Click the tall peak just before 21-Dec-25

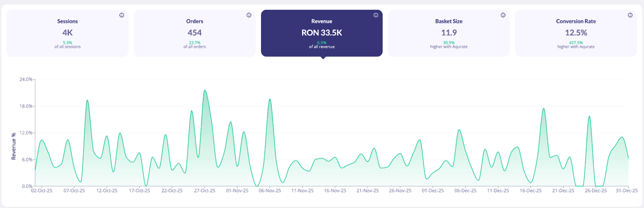pyautogui.click(x=543, y=108)
